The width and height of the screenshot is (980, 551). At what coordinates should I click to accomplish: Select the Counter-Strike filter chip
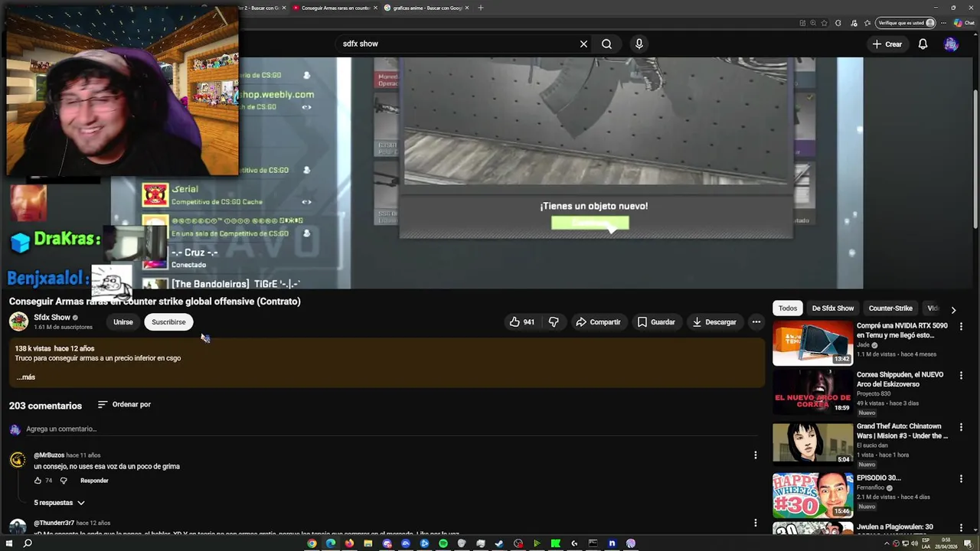[890, 308]
